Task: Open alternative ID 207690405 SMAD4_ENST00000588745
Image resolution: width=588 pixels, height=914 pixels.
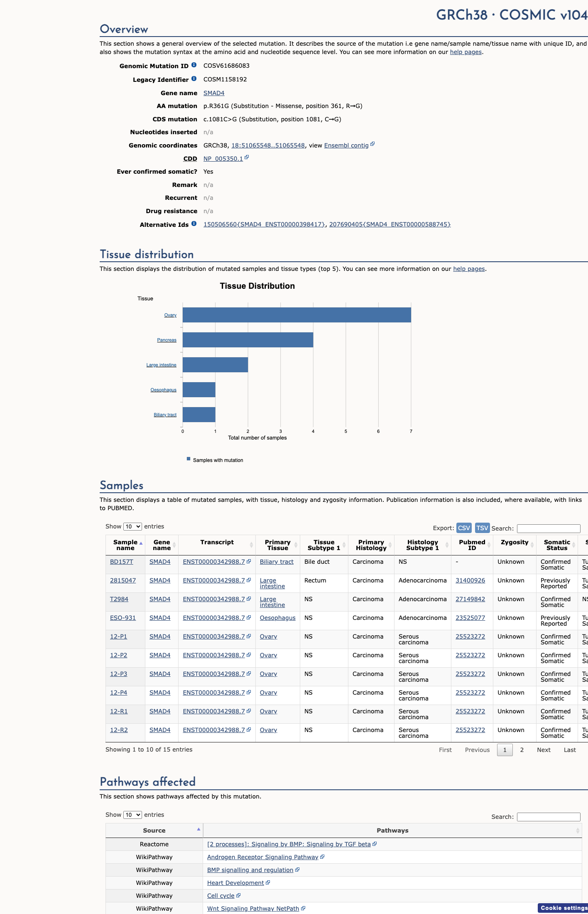Action: coord(390,224)
